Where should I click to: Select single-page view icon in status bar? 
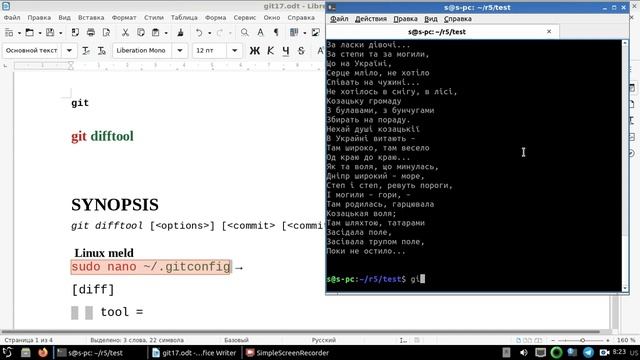[518, 340]
